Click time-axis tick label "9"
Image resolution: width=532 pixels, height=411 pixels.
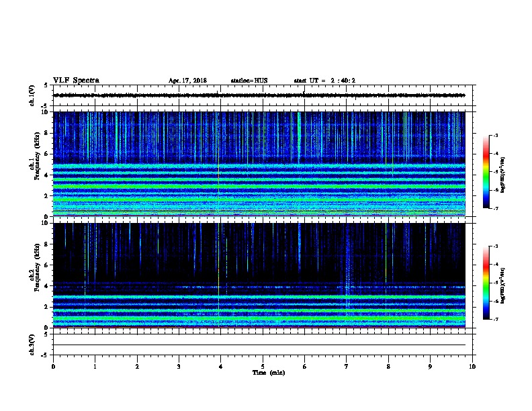(430, 366)
